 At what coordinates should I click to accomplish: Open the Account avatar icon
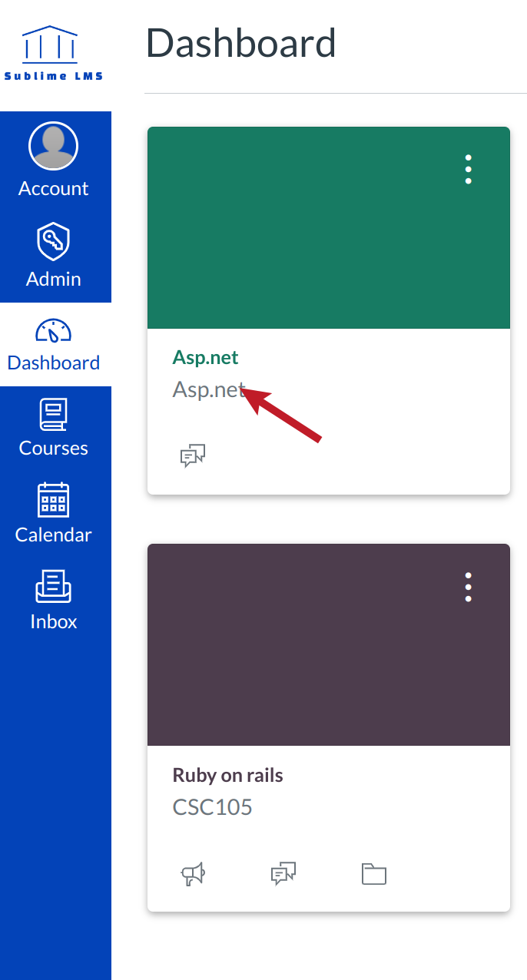tap(53, 146)
